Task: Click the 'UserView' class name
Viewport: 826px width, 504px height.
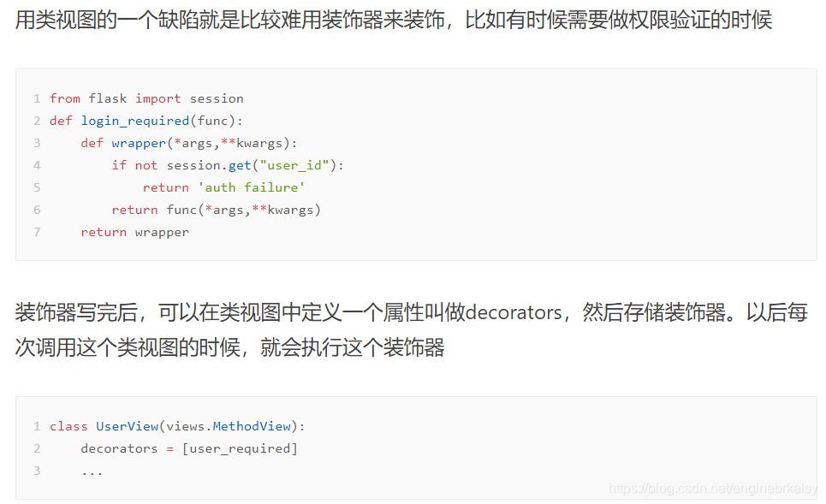Action: pos(128,426)
